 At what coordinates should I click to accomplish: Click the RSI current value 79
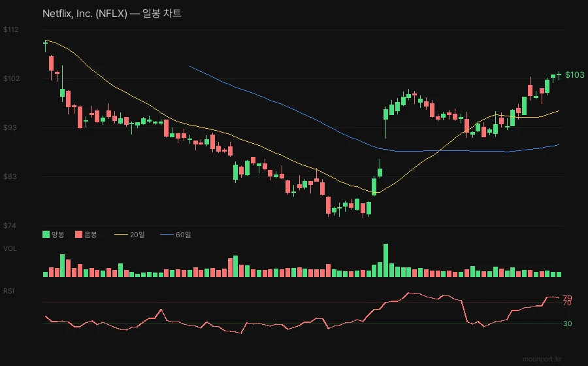point(567,298)
